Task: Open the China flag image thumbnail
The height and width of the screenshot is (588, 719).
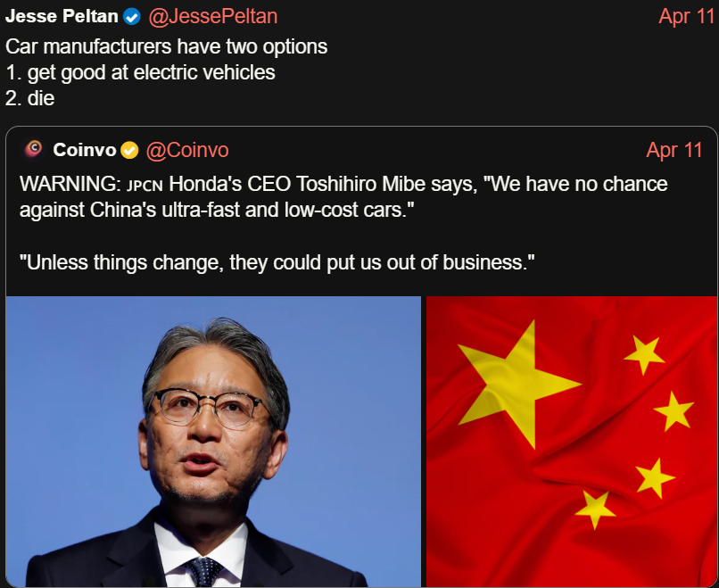Action: 571,442
